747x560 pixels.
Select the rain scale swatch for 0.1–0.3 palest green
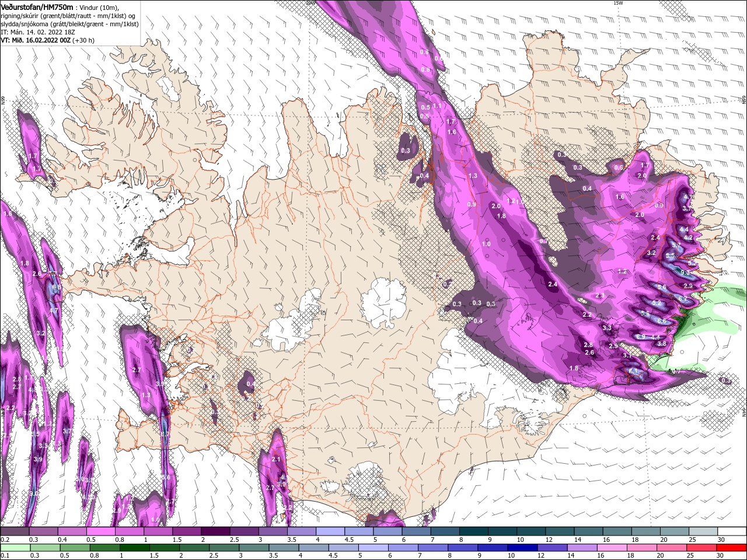point(15,548)
